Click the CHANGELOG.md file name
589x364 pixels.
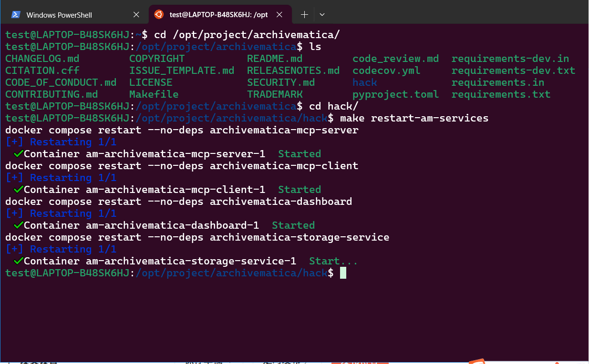click(x=42, y=59)
